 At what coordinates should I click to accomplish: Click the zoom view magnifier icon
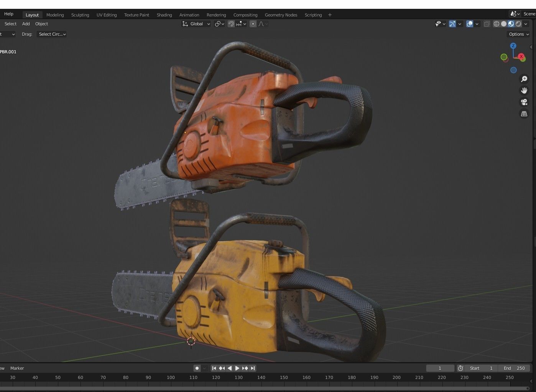524,79
